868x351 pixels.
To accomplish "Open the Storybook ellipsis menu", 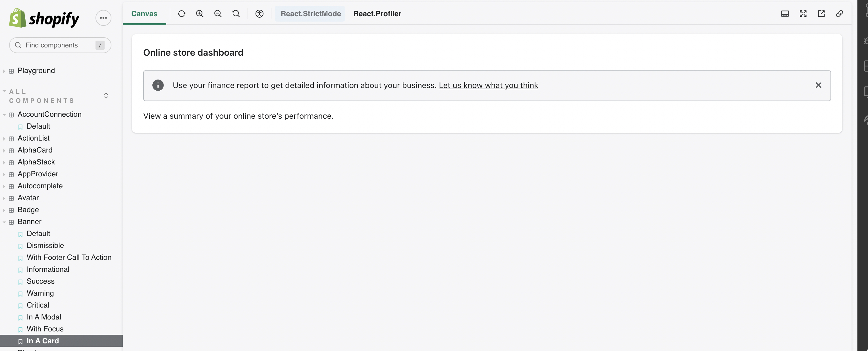I will (103, 18).
